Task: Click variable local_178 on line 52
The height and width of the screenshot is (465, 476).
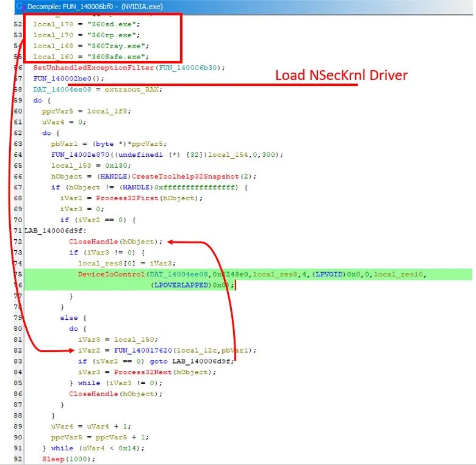Action: (53, 24)
